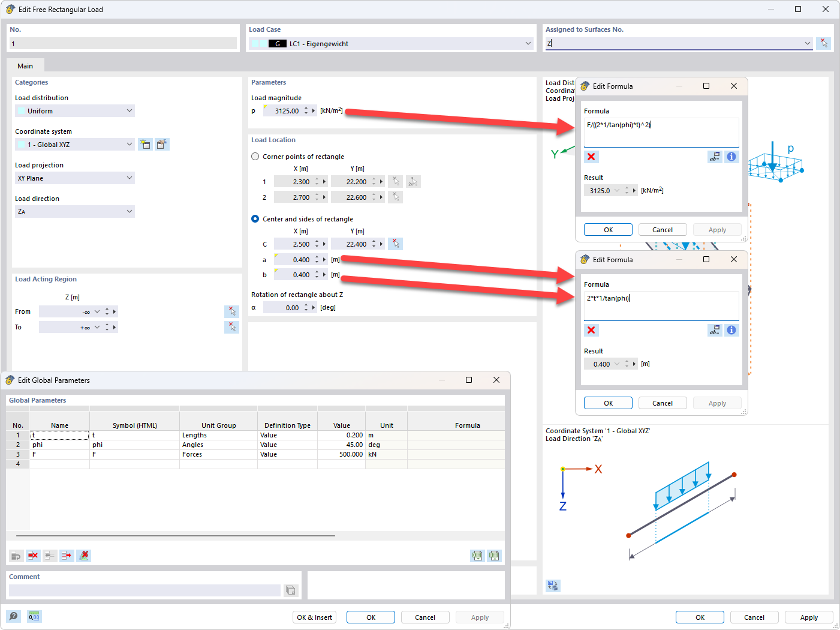Image resolution: width=840 pixels, height=630 pixels.
Task: Click the new coordinate system icon
Action: click(145, 144)
